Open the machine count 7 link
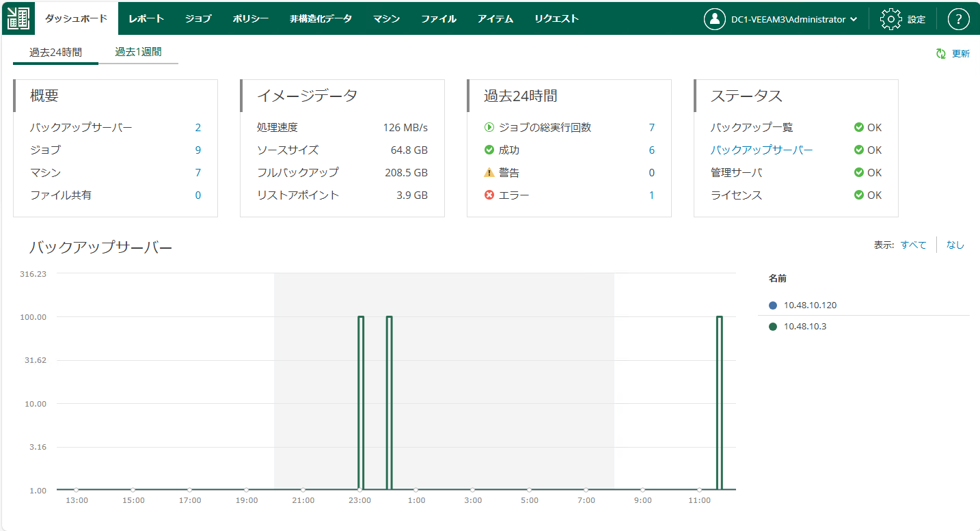Viewport: 980px width, 531px height. (x=198, y=172)
